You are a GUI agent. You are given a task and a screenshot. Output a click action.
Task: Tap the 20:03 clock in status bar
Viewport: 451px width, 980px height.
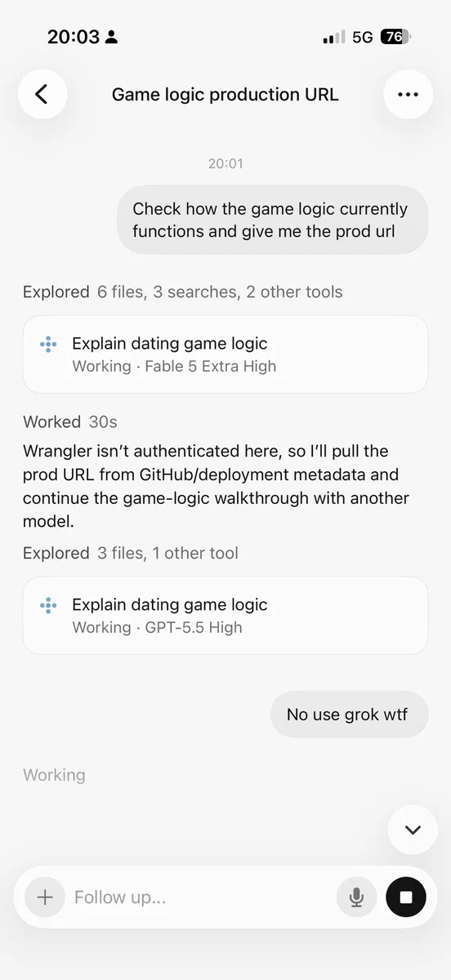coord(74,37)
